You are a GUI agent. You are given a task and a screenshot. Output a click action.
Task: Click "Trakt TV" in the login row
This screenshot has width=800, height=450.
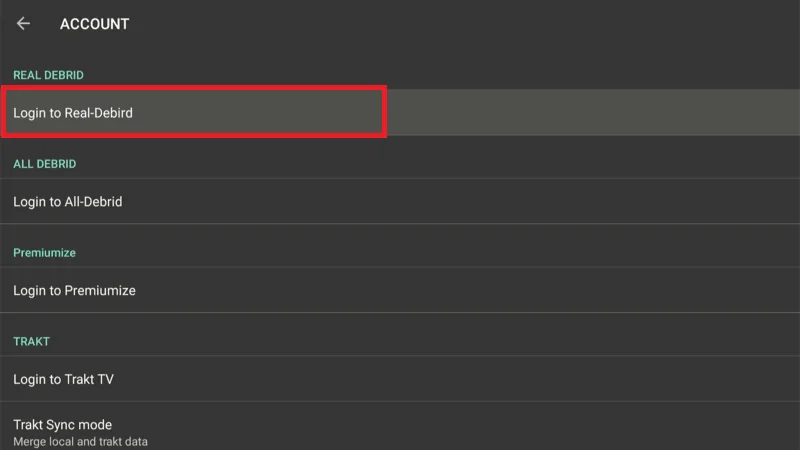(89, 380)
